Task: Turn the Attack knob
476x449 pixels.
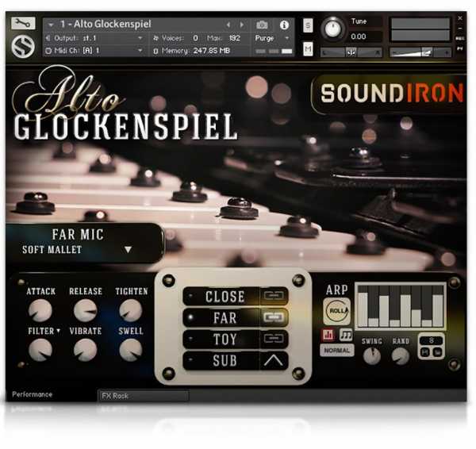Action: click(x=40, y=310)
